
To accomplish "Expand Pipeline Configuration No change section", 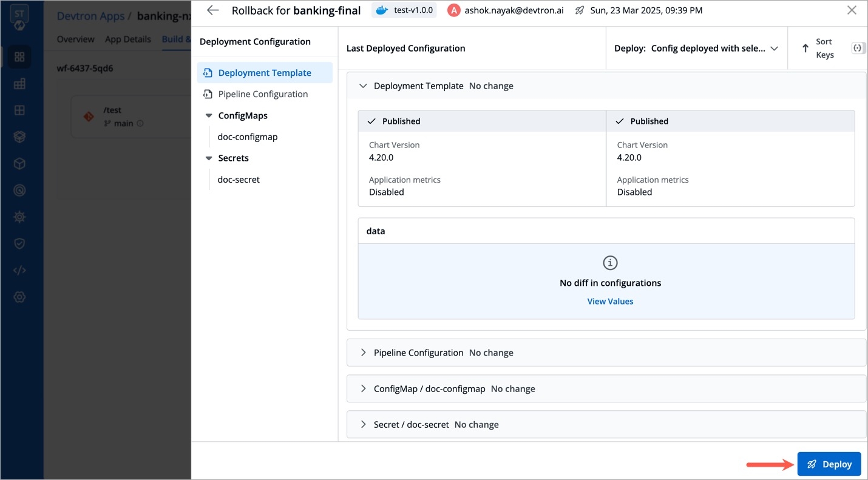I will pos(606,353).
